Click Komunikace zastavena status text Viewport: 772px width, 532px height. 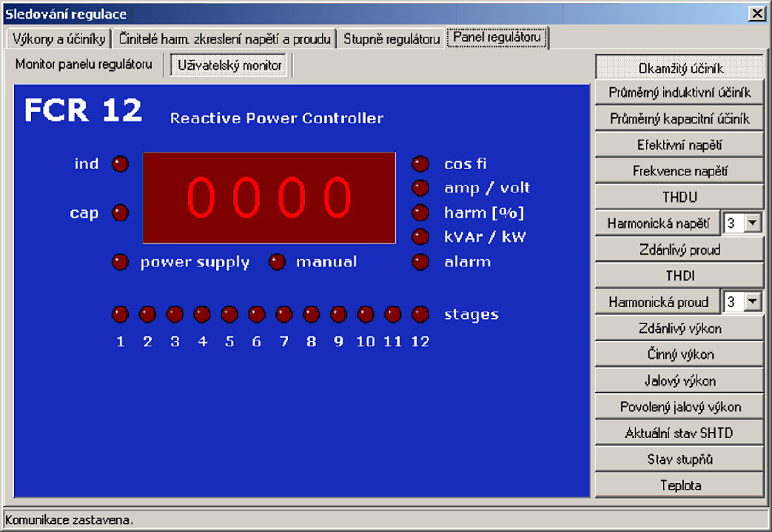tap(69, 519)
